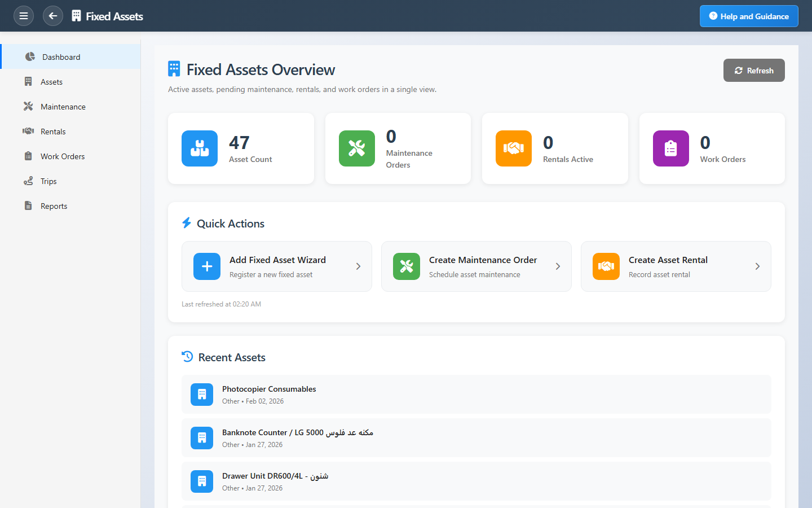The image size is (812, 508).
Task: Click the blue Asset Count boxes icon
Action: tap(200, 148)
